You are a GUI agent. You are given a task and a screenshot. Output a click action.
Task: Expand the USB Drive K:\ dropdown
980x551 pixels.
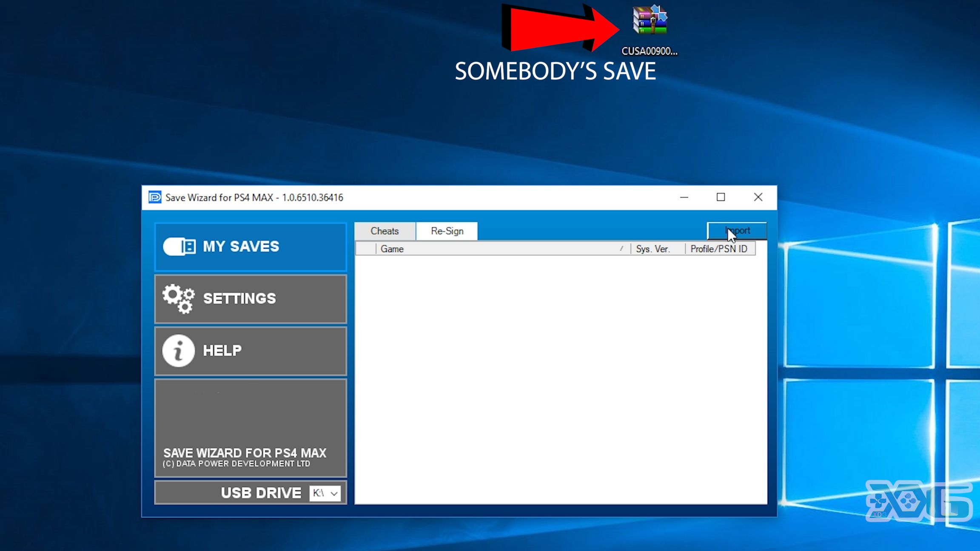[x=325, y=493]
